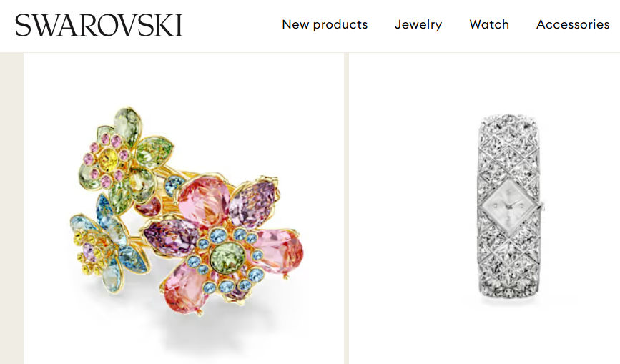
Task: Open the Jewelry menu
Action: pyautogui.click(x=418, y=24)
